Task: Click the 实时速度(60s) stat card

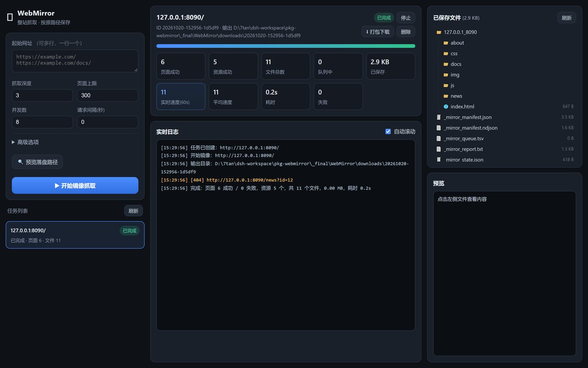Action: click(181, 97)
